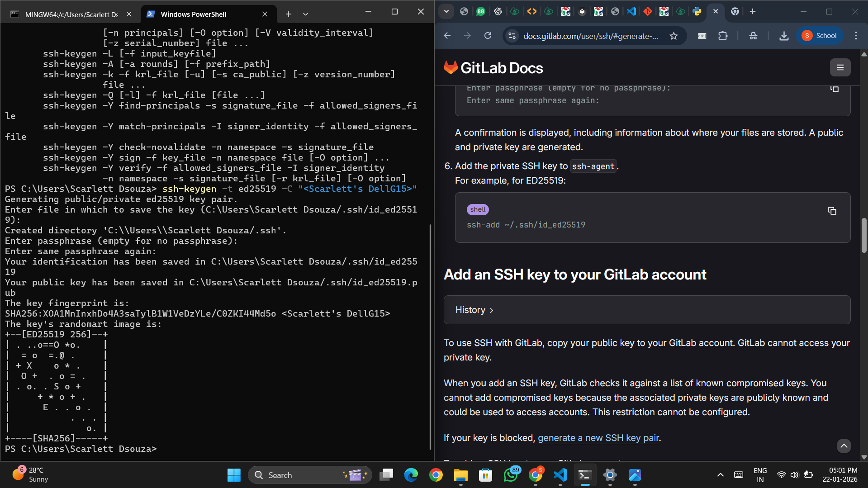Reload the GitLab Docs page
The image size is (868, 488).
tap(488, 36)
